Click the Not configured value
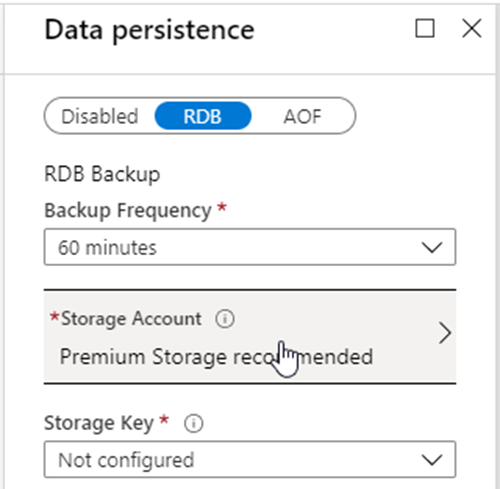 pyautogui.click(x=126, y=460)
